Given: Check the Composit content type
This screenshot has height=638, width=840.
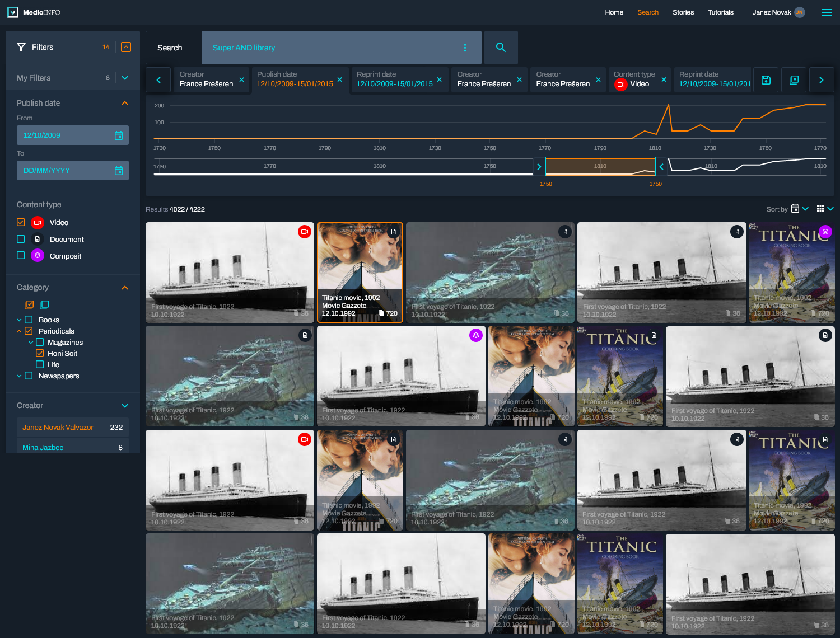Looking at the screenshot, I should (21, 255).
